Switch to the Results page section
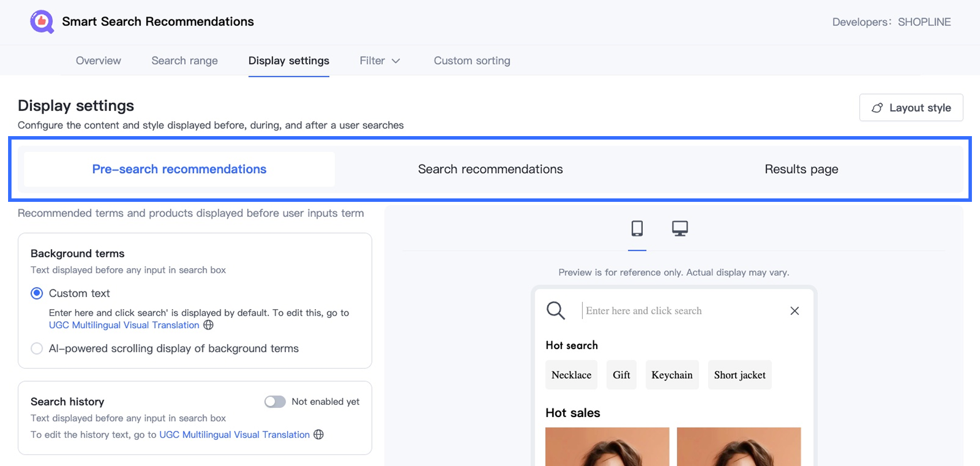 (801, 169)
